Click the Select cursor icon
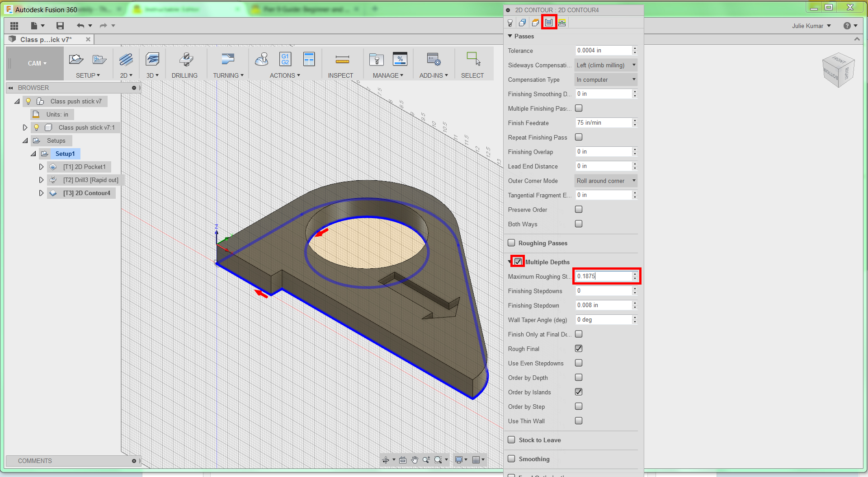The height and width of the screenshot is (477, 868). click(x=473, y=59)
